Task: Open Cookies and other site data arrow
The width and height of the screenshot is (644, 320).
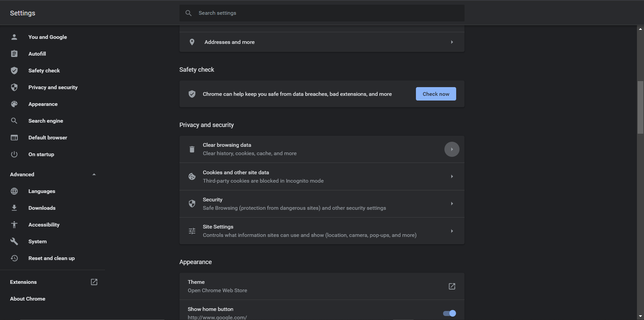Action: pyautogui.click(x=452, y=177)
